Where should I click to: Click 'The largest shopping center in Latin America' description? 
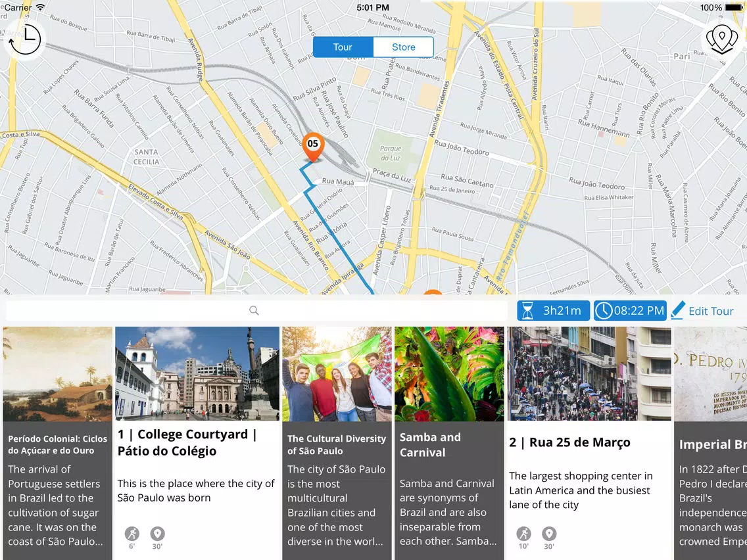coord(581,490)
